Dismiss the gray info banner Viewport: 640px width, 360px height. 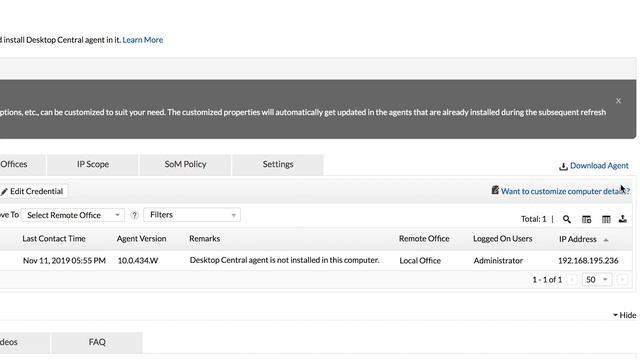(x=618, y=101)
